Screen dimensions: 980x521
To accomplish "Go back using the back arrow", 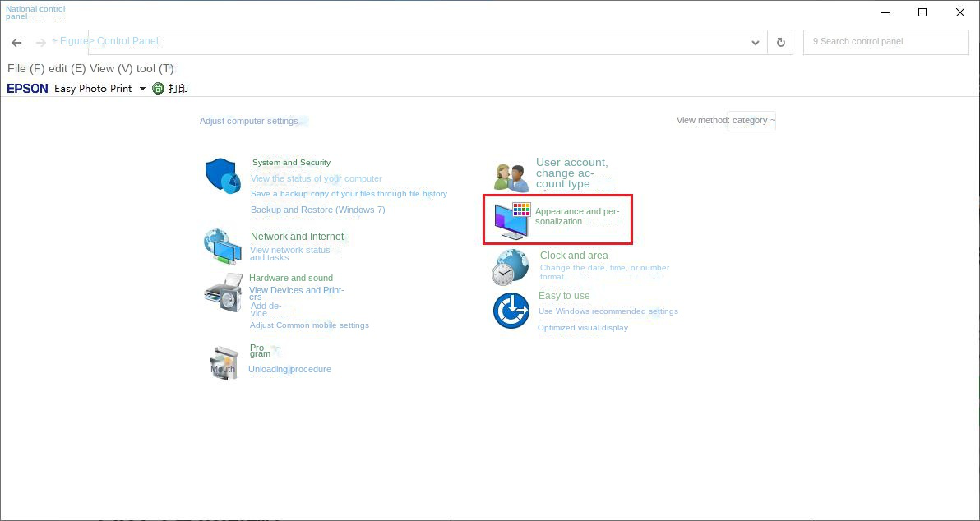I will [x=16, y=43].
